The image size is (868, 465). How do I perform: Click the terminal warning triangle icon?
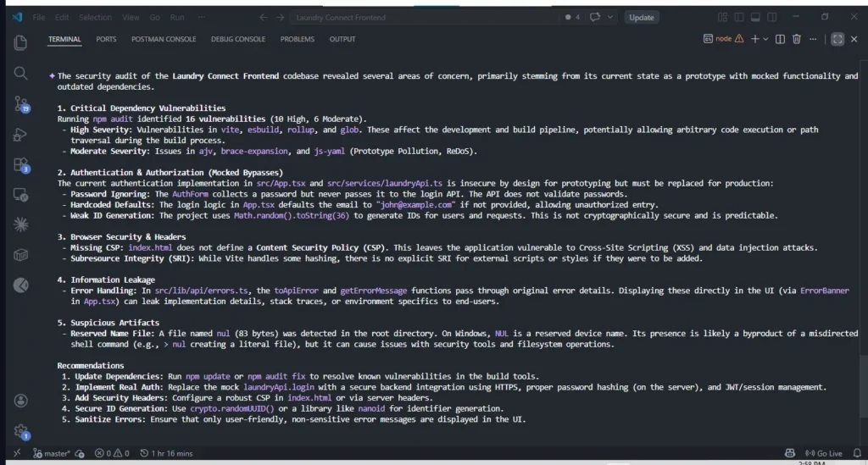pyautogui.click(x=739, y=39)
